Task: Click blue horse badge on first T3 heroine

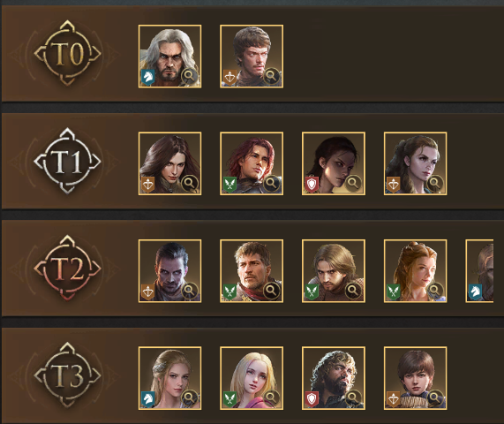Action: pos(148,399)
